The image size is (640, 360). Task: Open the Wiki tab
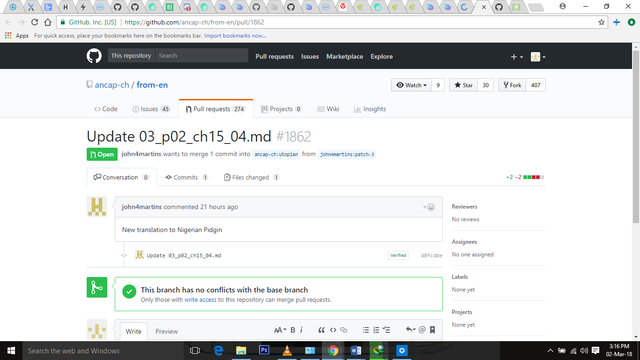pos(328,109)
